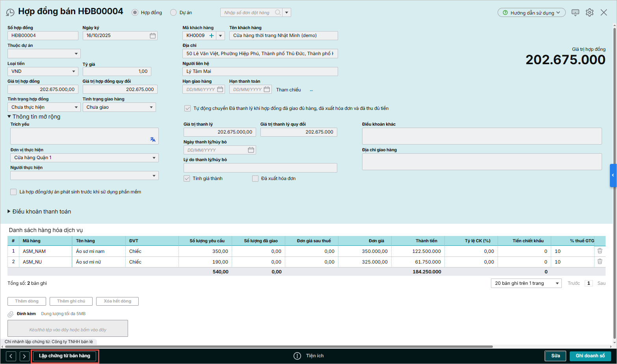Image resolution: width=617 pixels, height=364 pixels.
Task: Open calendar picker for Hạn giao hàng
Action: pyautogui.click(x=220, y=89)
